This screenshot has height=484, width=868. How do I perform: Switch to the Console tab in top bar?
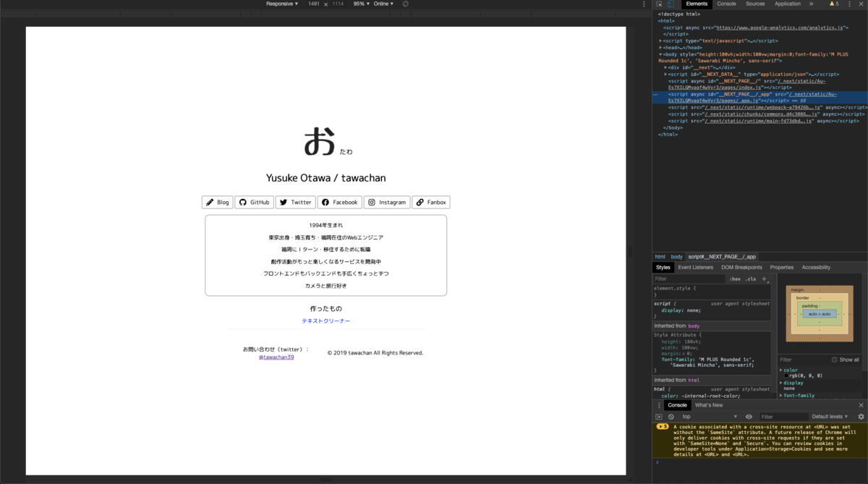click(726, 4)
